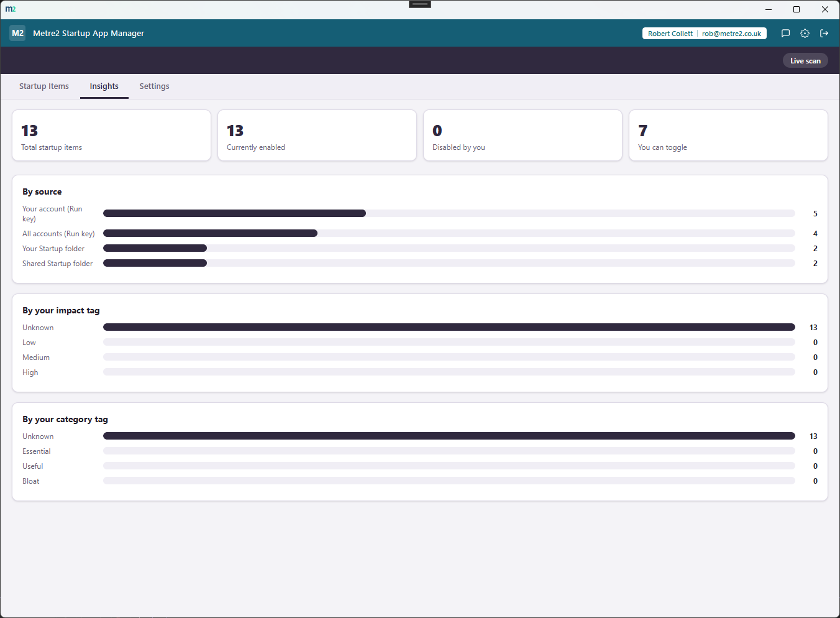The image size is (840, 618).
Task: Click the sign out icon
Action: pos(824,34)
